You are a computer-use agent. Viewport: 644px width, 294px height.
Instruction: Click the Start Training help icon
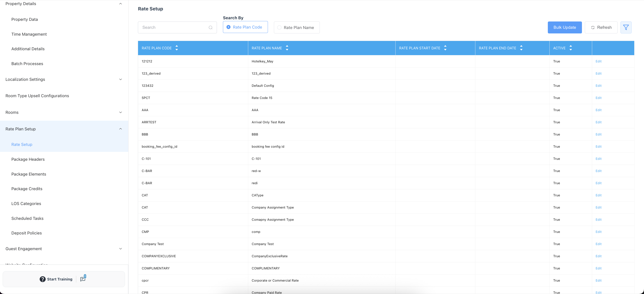(x=43, y=279)
